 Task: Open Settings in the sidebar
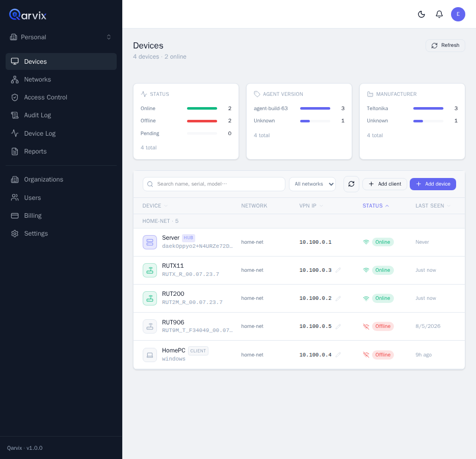(x=61, y=234)
